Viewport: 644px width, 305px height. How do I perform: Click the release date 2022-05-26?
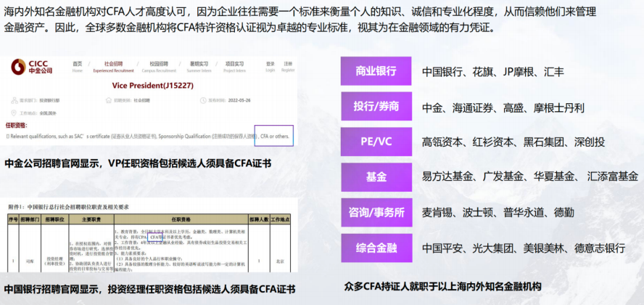click(239, 101)
